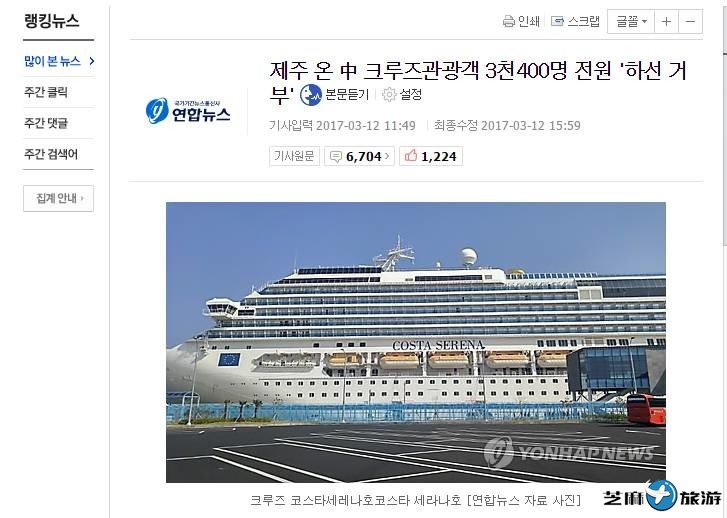Screen dimensions: 727x518
Task: Click the Costa Serena cruise ship photo
Action: point(416,342)
